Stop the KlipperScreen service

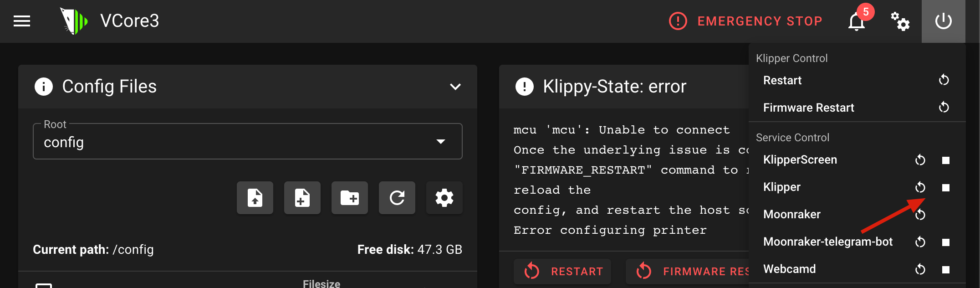(x=946, y=160)
